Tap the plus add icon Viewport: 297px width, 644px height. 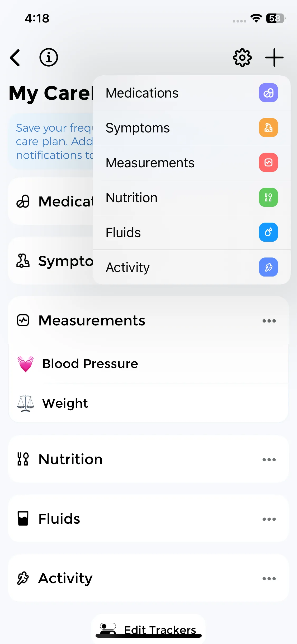point(274,58)
